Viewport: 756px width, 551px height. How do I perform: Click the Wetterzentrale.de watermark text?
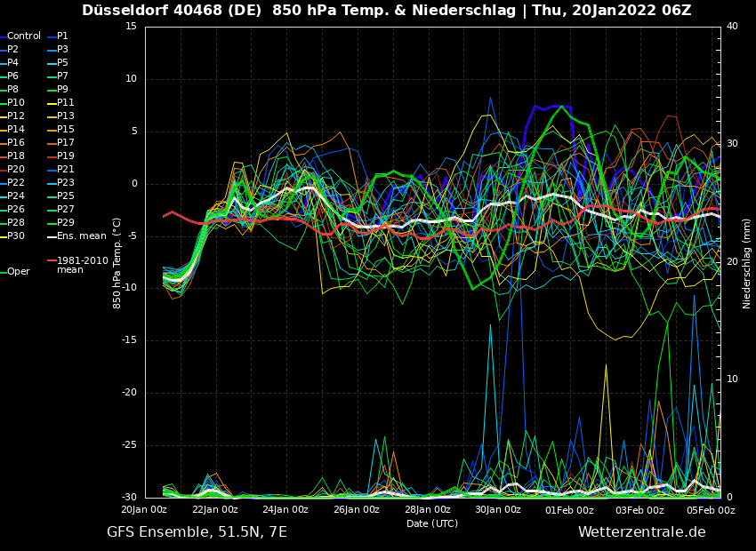coord(641,532)
